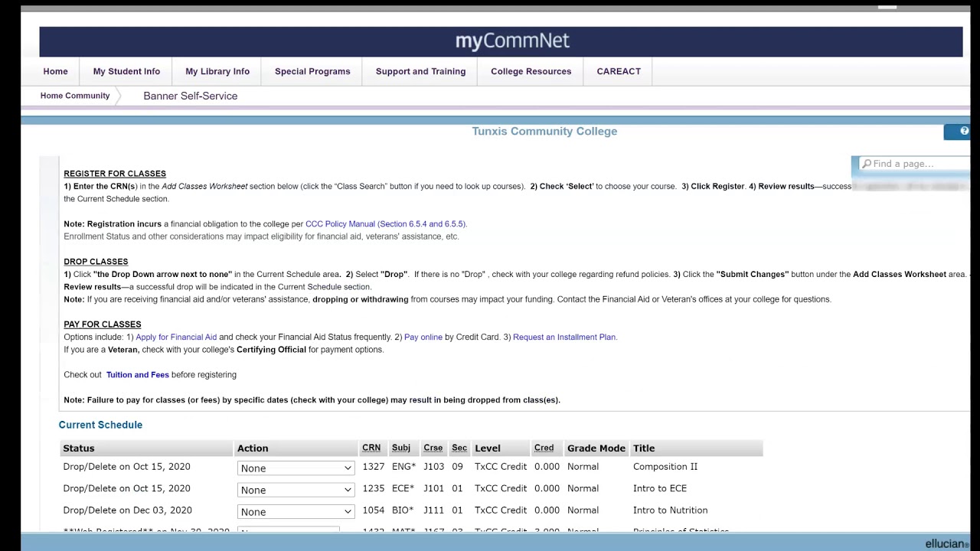
Task: Click the Intro to ECE title
Action: click(x=660, y=488)
